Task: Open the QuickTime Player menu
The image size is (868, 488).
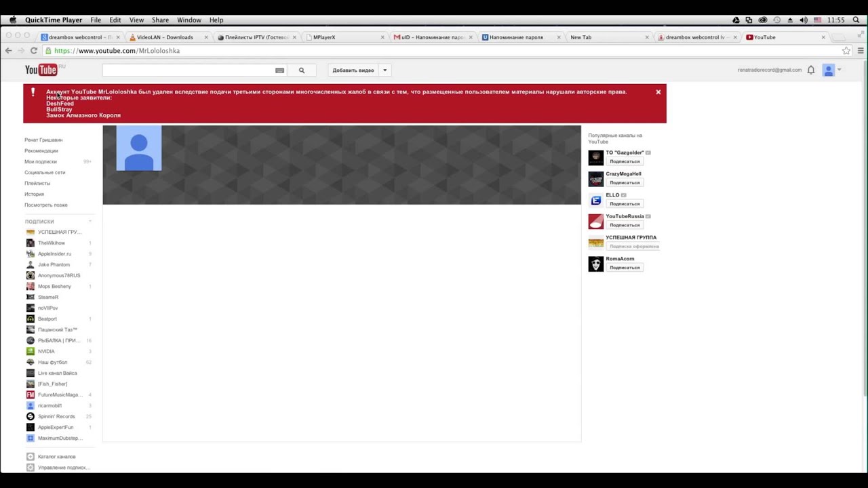Action: pos(54,20)
